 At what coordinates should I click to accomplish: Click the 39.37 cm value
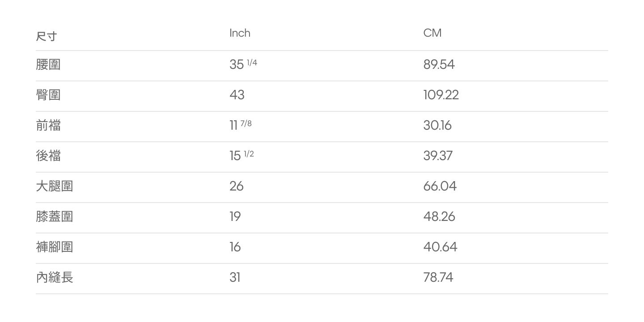[x=438, y=156]
